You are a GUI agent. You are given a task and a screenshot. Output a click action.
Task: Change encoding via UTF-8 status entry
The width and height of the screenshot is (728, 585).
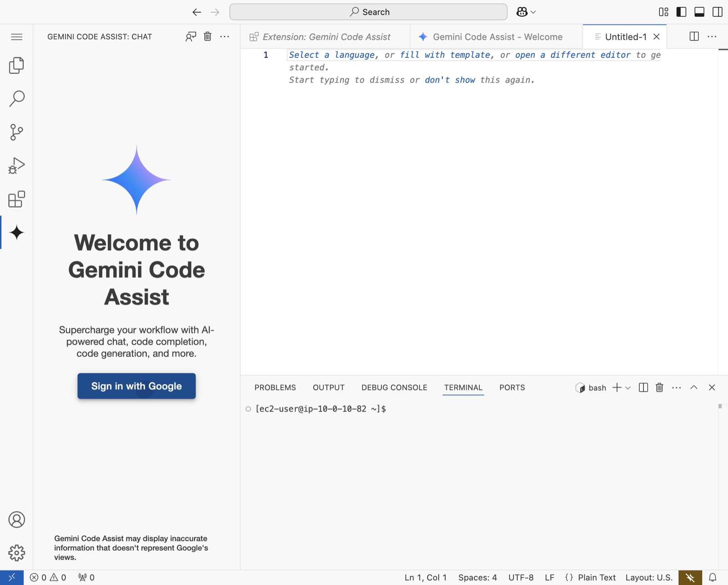point(521,577)
